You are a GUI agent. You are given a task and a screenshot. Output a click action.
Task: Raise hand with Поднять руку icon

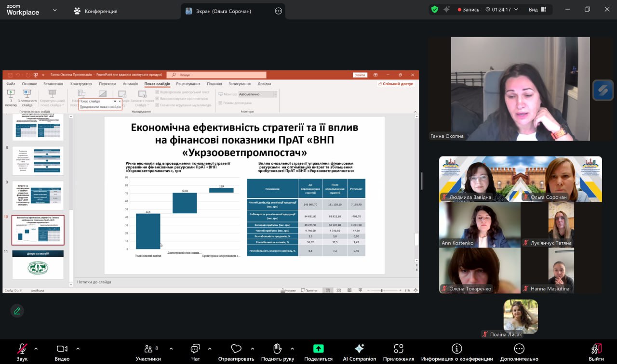click(277, 349)
